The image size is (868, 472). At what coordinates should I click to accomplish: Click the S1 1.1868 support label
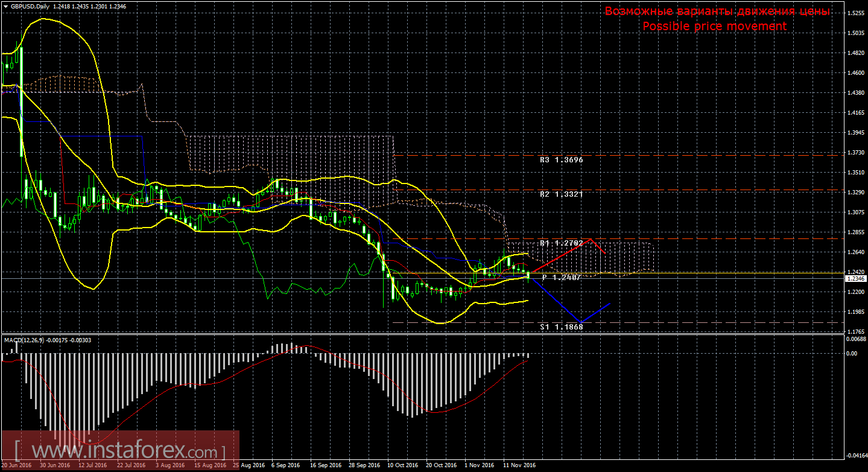[561, 327]
